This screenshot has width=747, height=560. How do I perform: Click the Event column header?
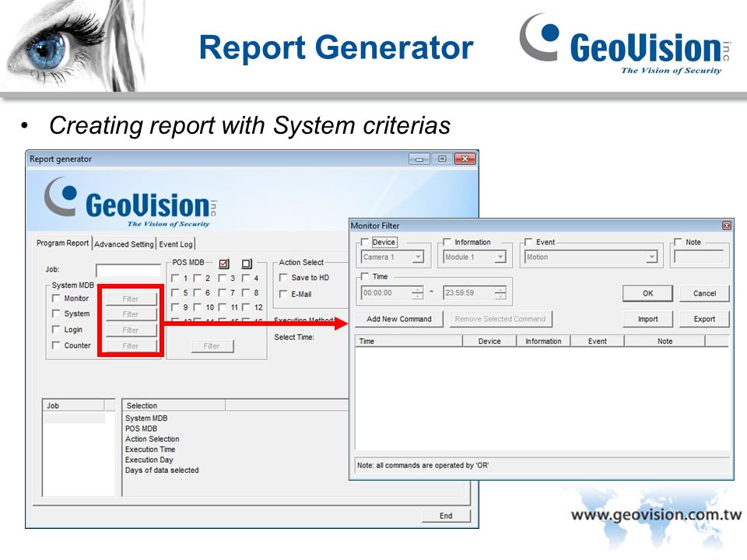click(597, 341)
